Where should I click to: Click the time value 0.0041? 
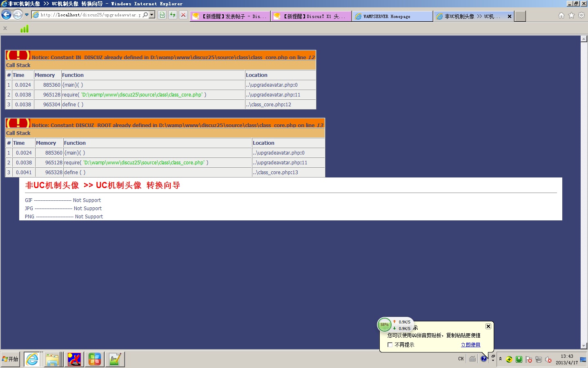24,173
